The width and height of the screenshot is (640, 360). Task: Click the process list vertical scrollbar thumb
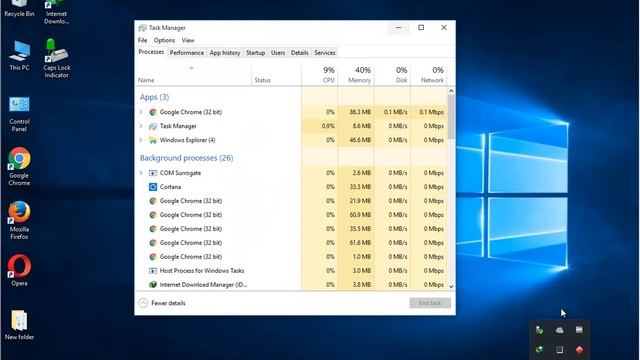451,117
